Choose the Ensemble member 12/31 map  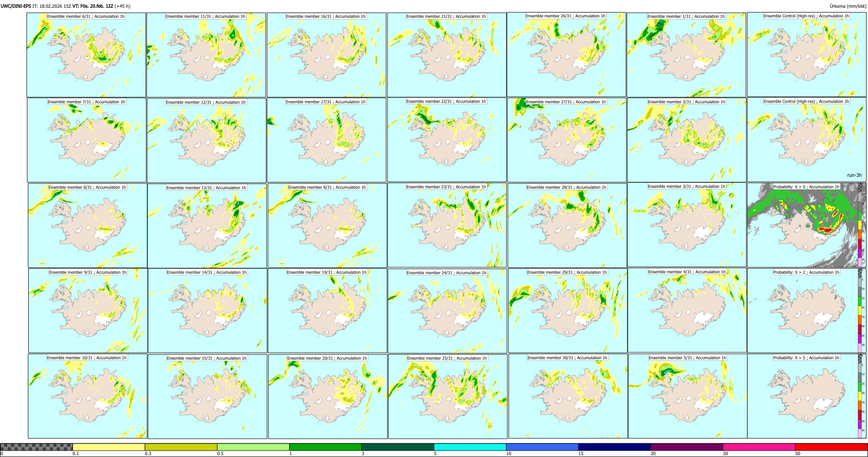pos(206,140)
